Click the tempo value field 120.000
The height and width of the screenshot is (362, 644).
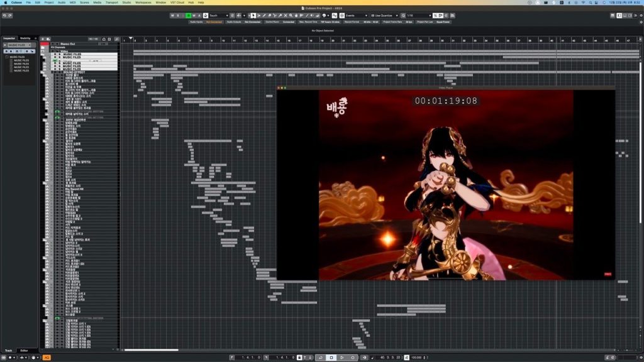pyautogui.click(x=416, y=358)
